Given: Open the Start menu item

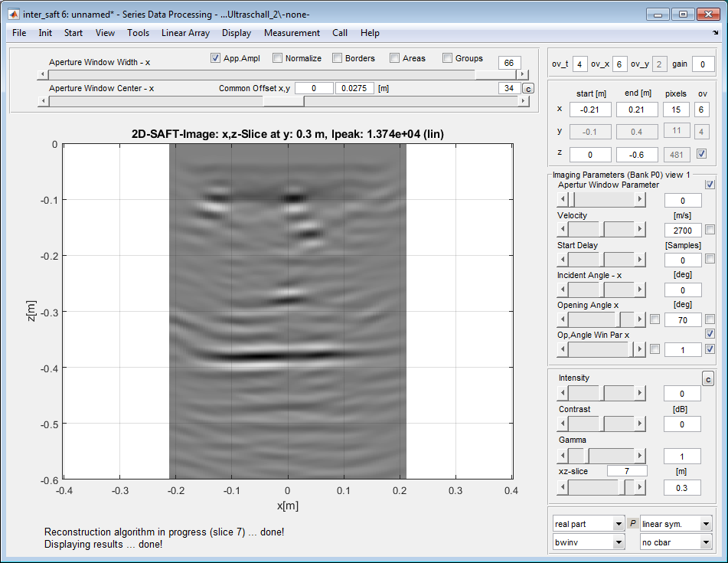Looking at the screenshot, I should pos(73,33).
